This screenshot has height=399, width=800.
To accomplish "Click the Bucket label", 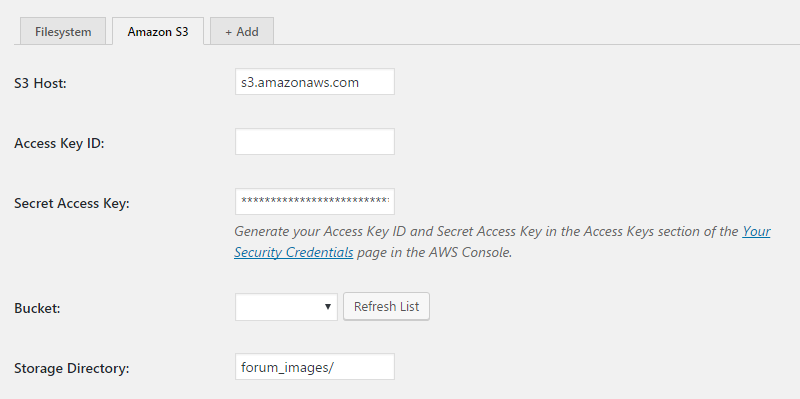I will (37, 308).
